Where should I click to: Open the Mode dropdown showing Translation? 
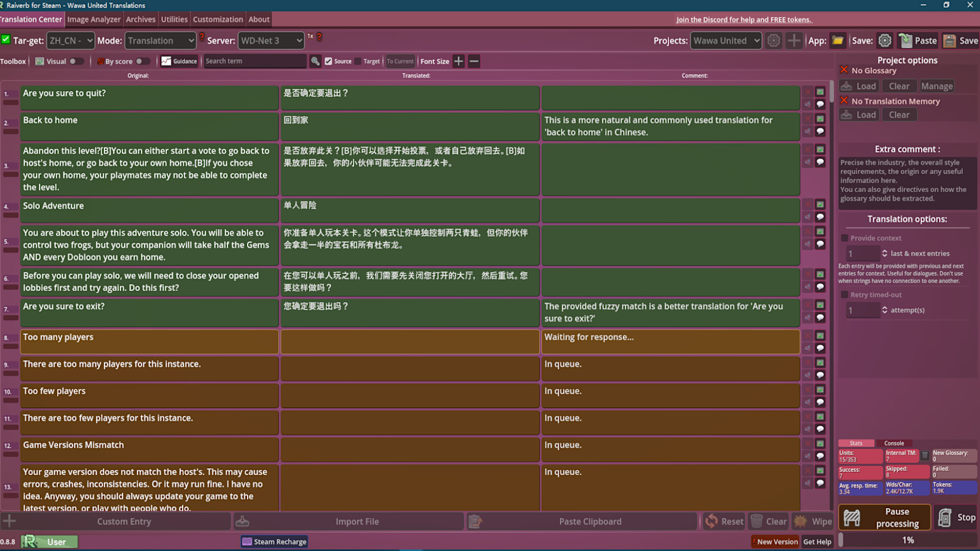(x=160, y=40)
